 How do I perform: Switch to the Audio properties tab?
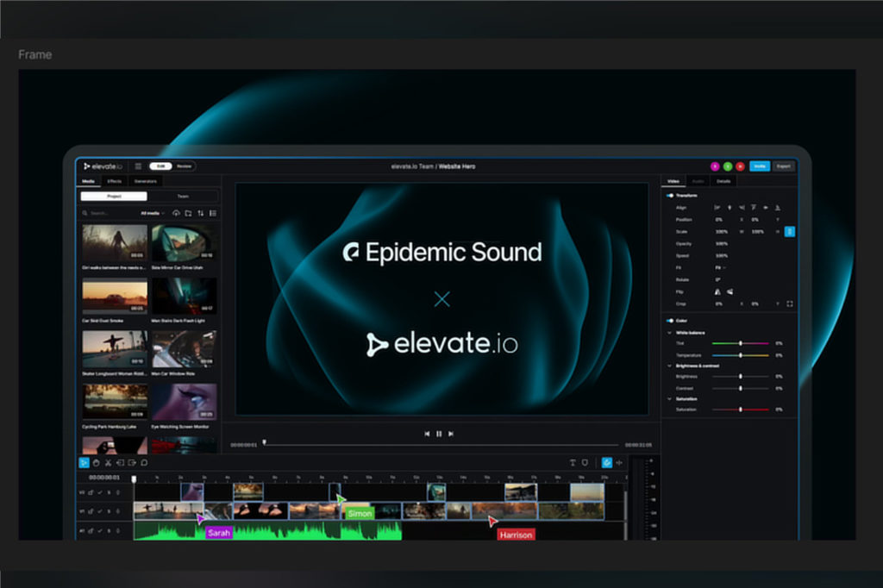point(698,181)
